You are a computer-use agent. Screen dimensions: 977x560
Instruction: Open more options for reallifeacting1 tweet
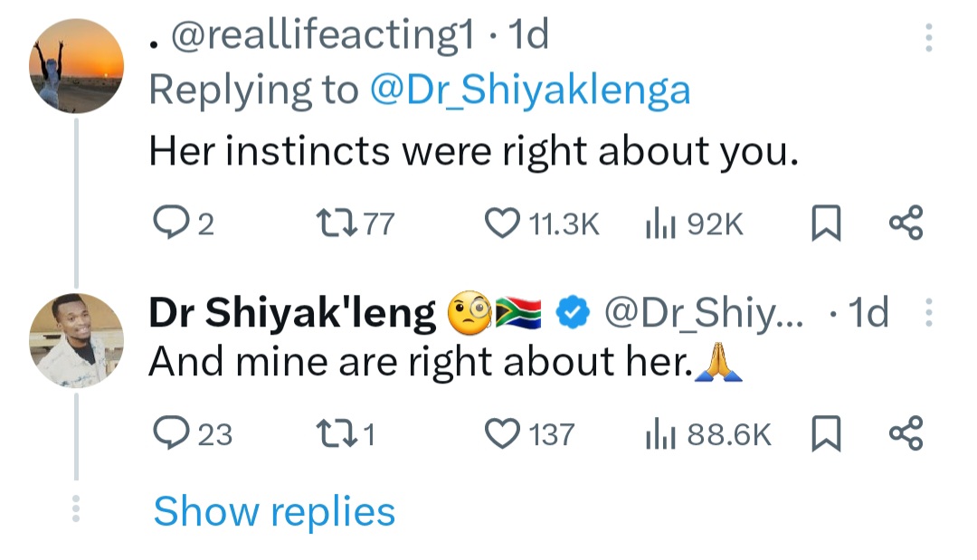(926, 39)
